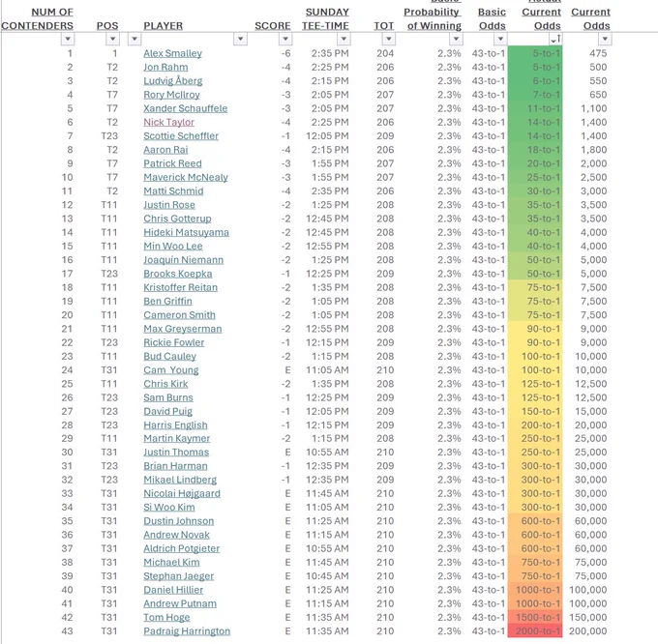This screenshot has width=658, height=644.
Task: Open the last Current Odds column filter
Action: click(605, 39)
